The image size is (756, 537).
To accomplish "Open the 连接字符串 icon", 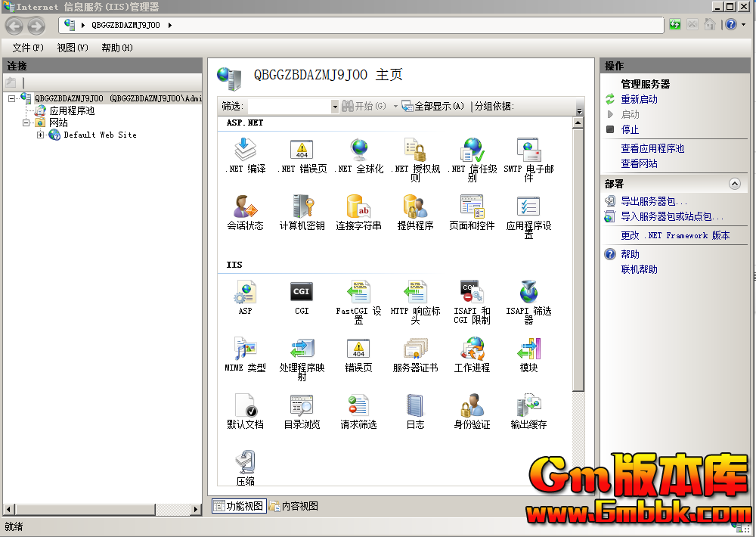I will click(358, 207).
